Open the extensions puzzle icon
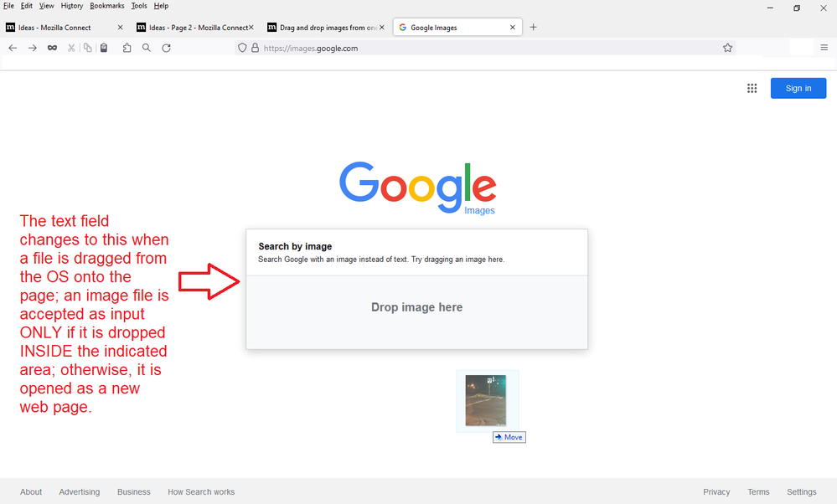837x504 pixels. [x=127, y=49]
